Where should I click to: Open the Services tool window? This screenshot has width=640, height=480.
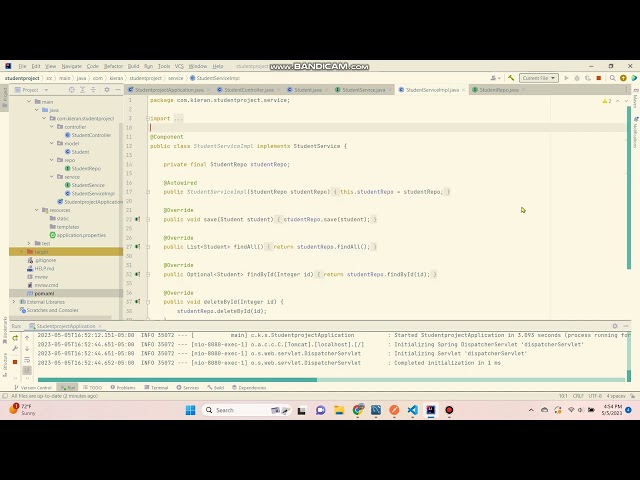(x=188, y=387)
